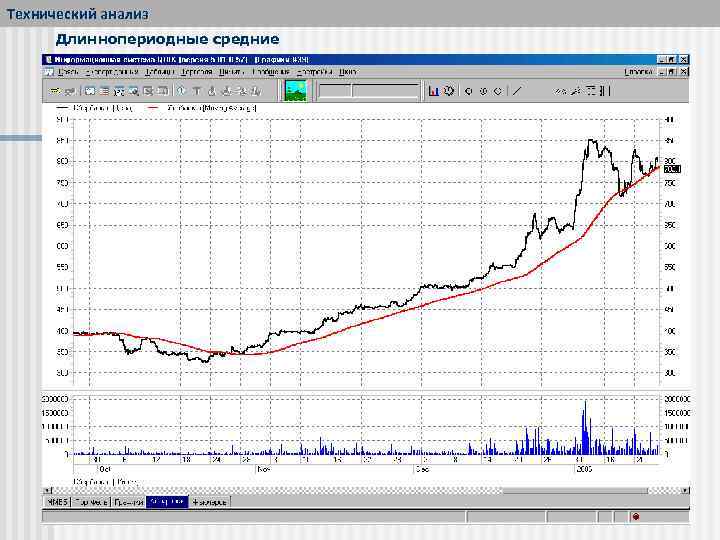Click the yellow connect icon starting the toolbar

click(x=55, y=91)
